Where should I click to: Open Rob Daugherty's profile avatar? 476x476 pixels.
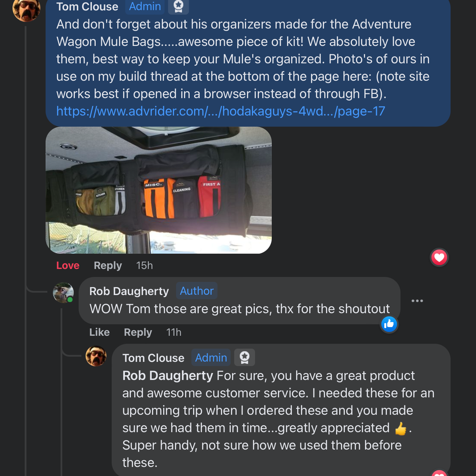[63, 293]
